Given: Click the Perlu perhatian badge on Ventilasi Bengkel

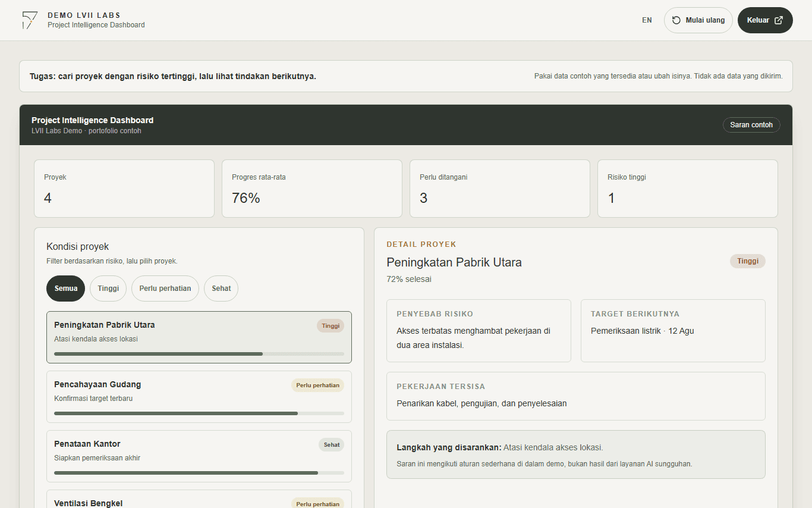Looking at the screenshot, I should pyautogui.click(x=317, y=503).
